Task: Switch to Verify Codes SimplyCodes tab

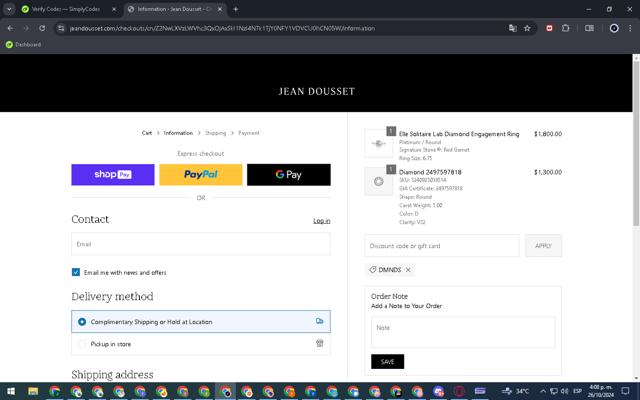Action: (65, 9)
